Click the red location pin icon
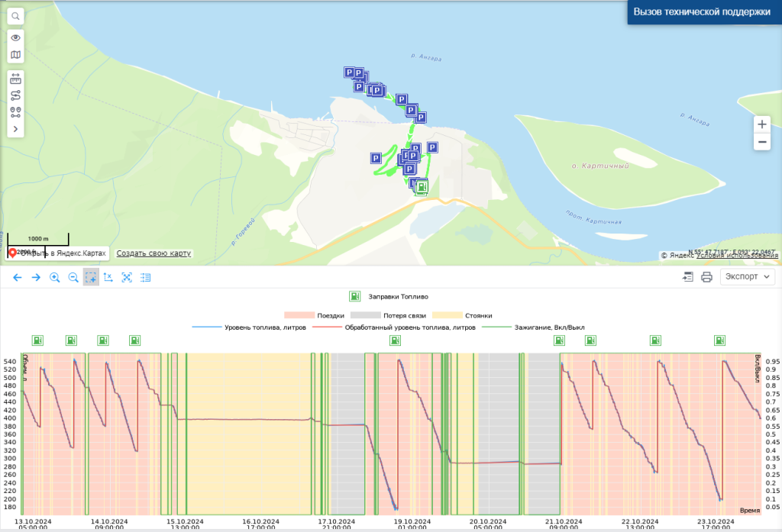The height and width of the screenshot is (532, 782). (13, 253)
